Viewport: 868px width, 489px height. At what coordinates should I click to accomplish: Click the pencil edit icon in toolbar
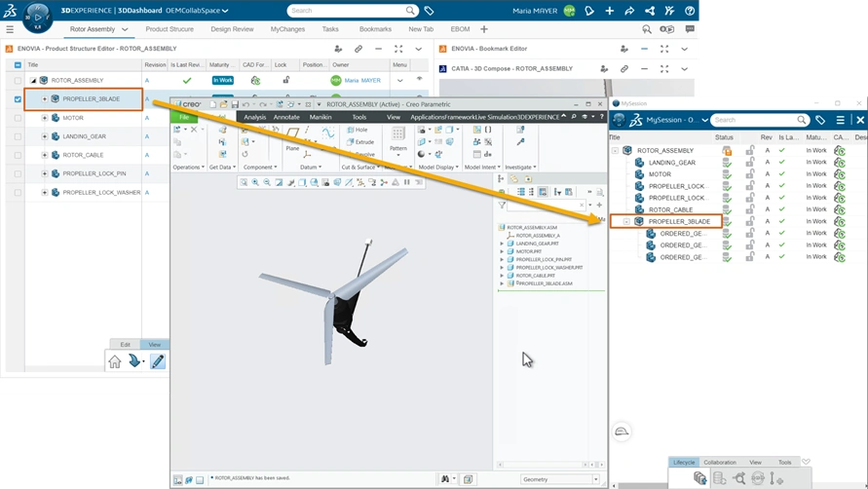pos(157,361)
